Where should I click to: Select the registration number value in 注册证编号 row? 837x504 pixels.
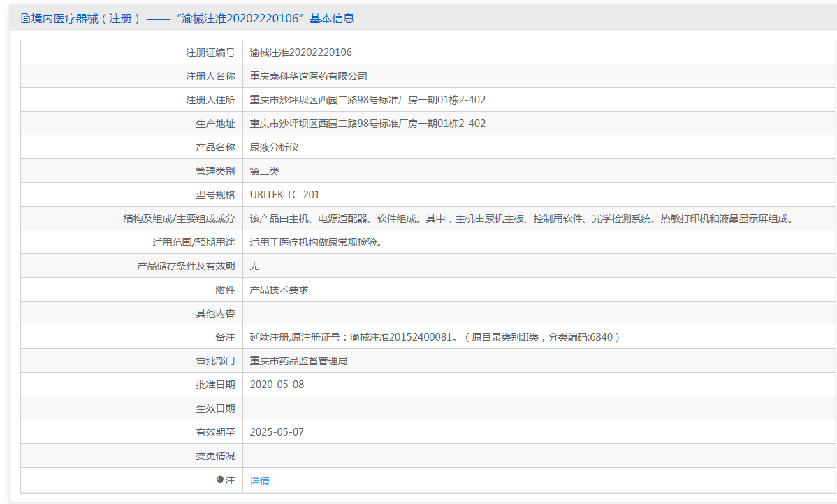[300, 52]
